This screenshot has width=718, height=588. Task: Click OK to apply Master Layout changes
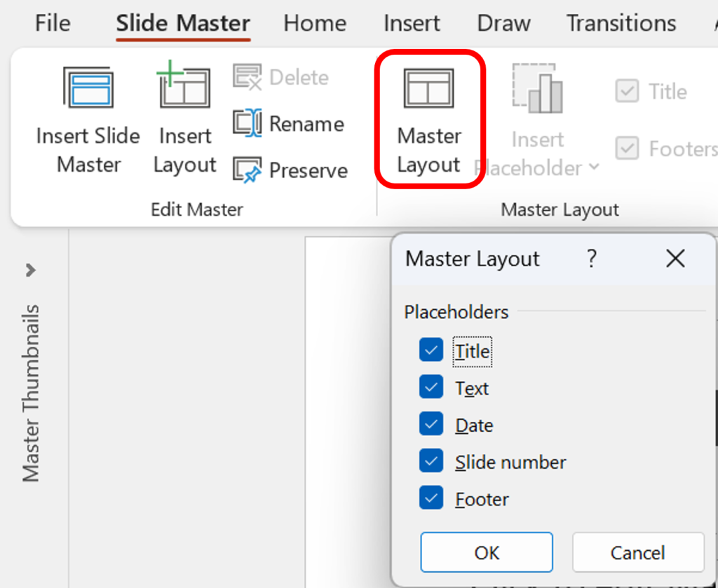487,553
